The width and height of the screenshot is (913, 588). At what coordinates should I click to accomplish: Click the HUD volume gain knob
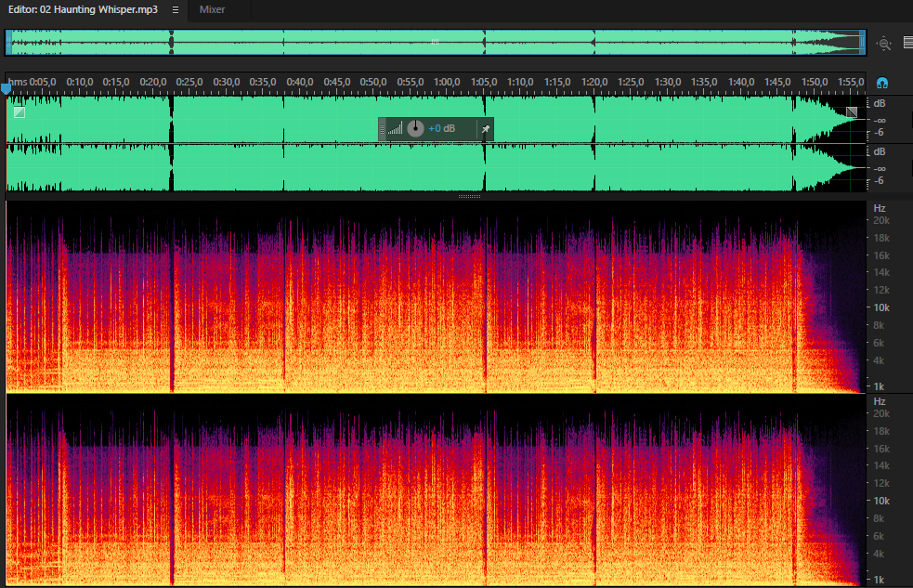click(415, 129)
